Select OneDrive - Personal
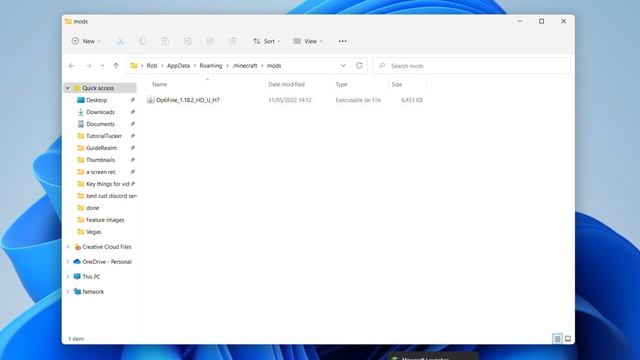This screenshot has width=640, height=360. [107, 262]
